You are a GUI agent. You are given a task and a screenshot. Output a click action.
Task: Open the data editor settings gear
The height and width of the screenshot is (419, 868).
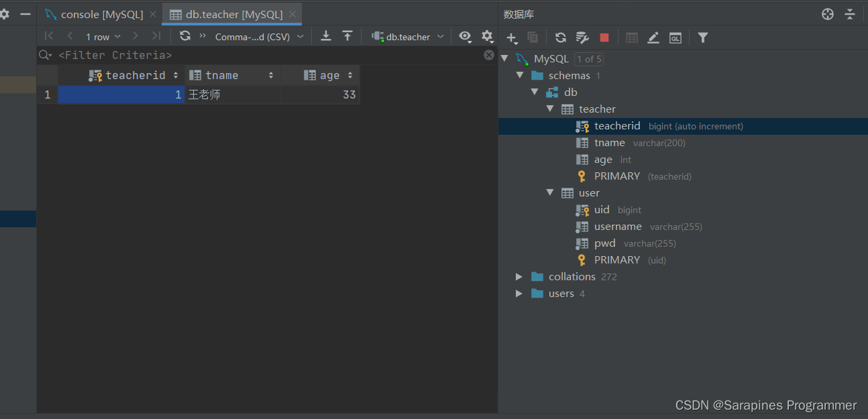pyautogui.click(x=487, y=36)
